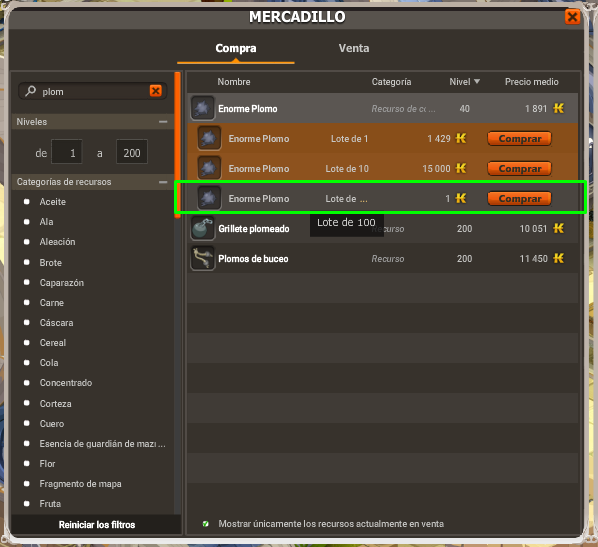
Task: Click the Enorme Plomo Lote de 1 icon
Action: [x=209, y=138]
